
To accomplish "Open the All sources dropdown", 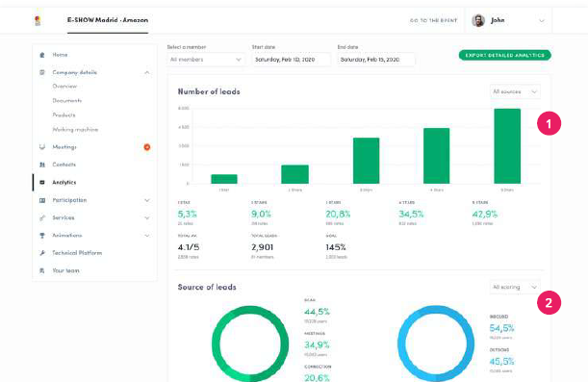I will 515,91.
